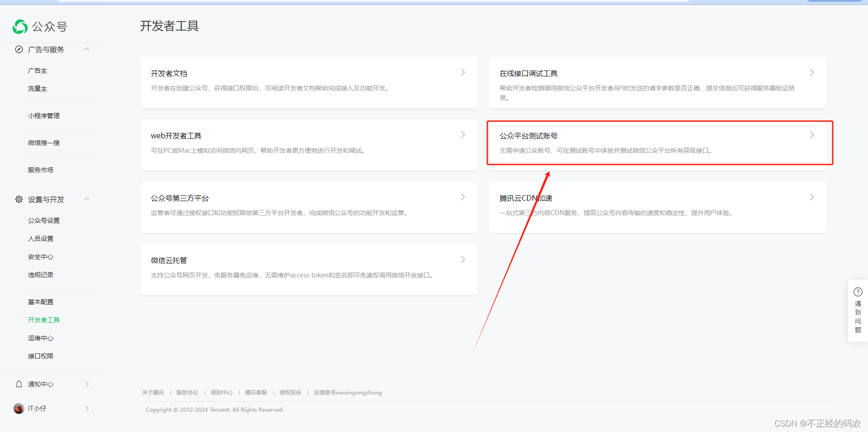868x432 pixels.
Task: Collapse the 广告与服务 section chevron
Action: click(x=87, y=49)
